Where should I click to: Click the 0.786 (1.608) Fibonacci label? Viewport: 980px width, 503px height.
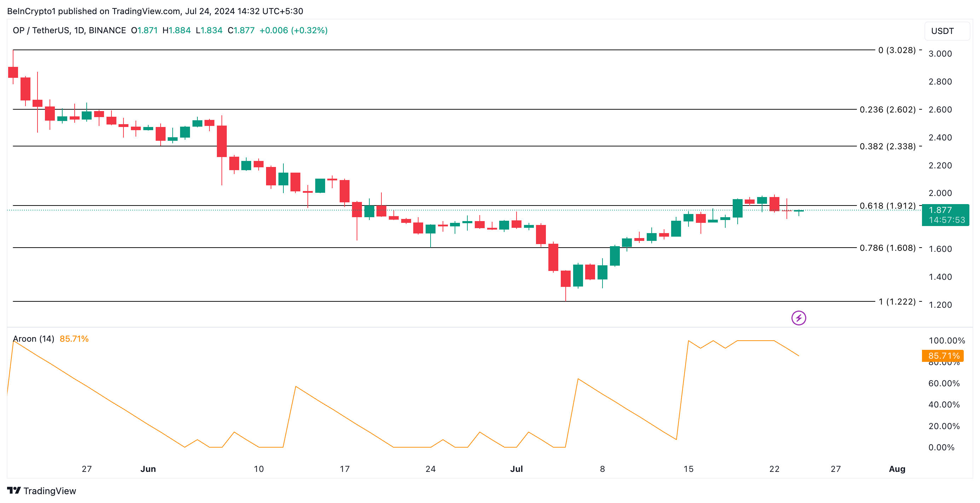tap(887, 248)
